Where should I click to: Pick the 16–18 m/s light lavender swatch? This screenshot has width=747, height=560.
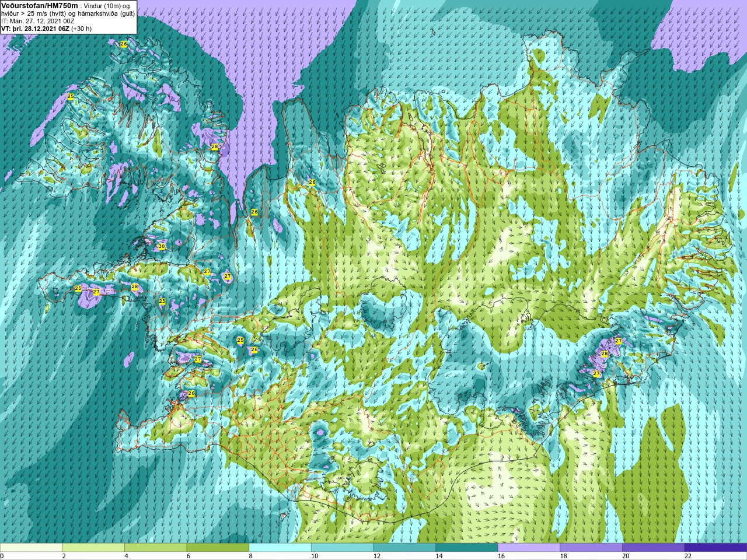[x=529, y=548]
